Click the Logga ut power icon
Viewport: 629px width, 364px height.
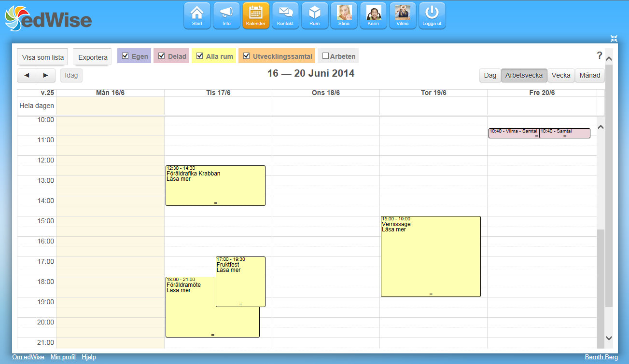432,16
